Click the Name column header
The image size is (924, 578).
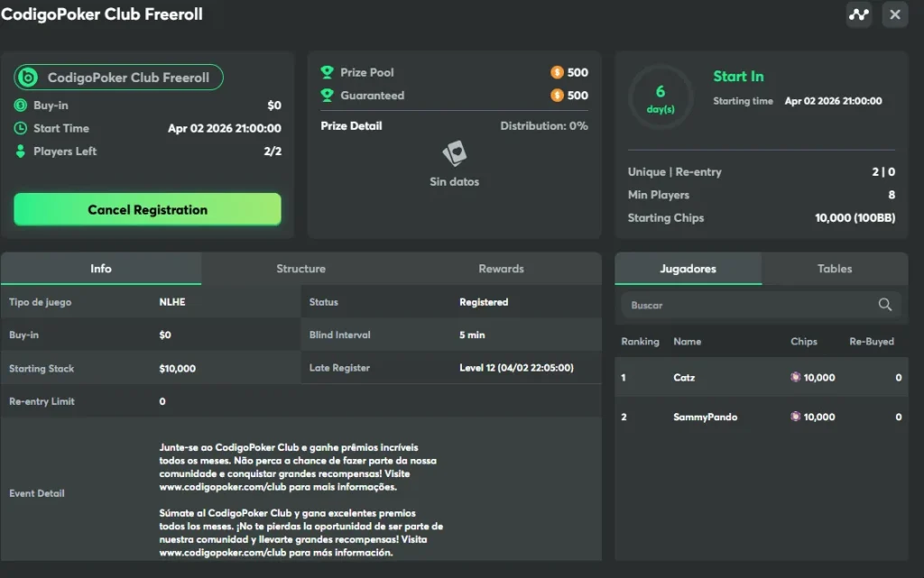pos(687,342)
